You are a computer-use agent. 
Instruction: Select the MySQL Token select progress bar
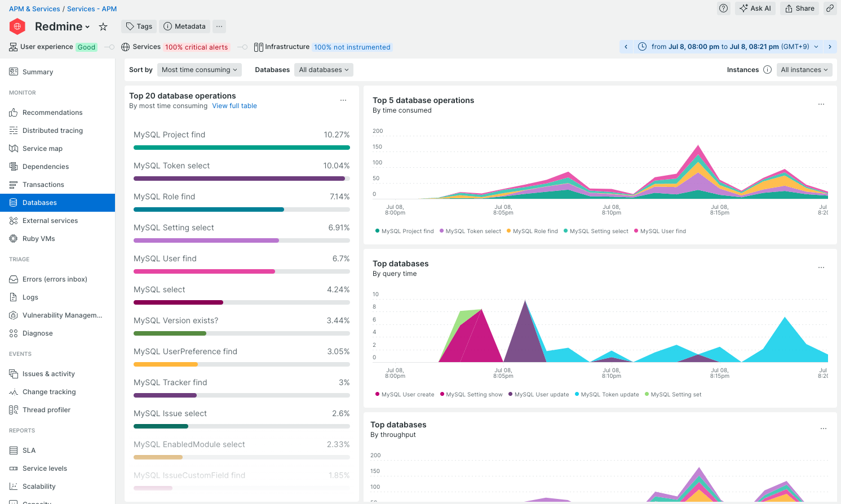(x=242, y=179)
